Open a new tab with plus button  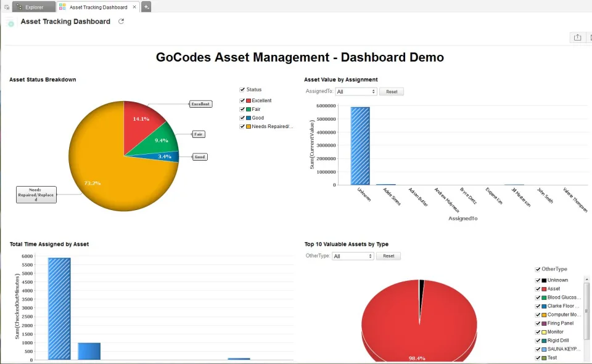[146, 7]
